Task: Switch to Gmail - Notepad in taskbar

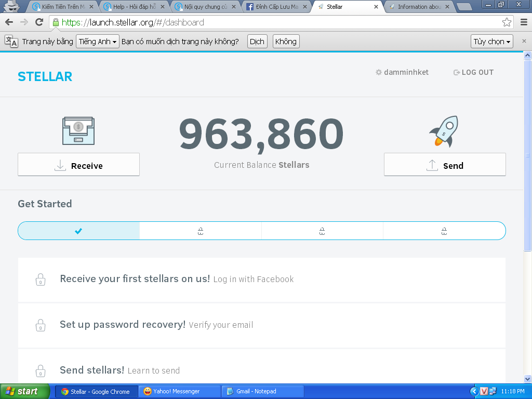Action: pos(262,392)
